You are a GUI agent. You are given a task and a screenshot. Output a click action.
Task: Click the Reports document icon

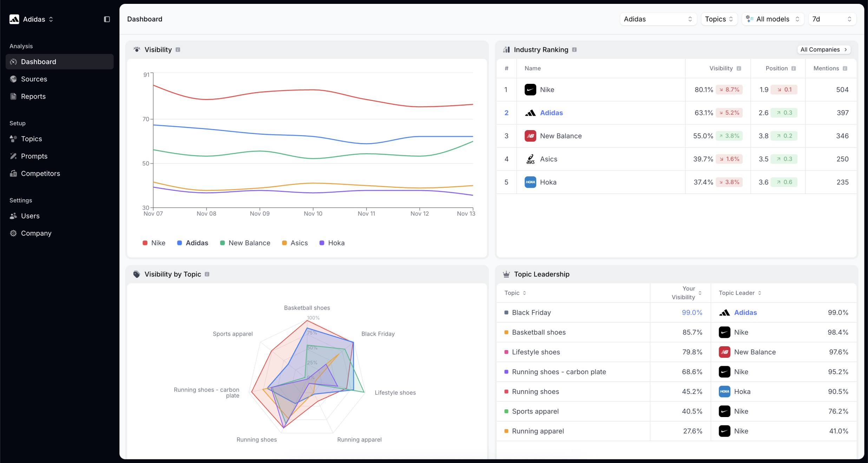(x=13, y=96)
